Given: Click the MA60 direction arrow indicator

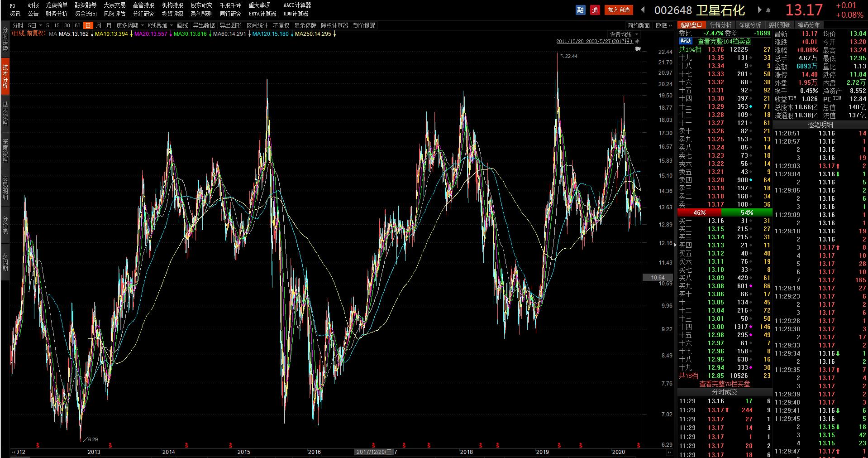Looking at the screenshot, I should click(x=249, y=34).
